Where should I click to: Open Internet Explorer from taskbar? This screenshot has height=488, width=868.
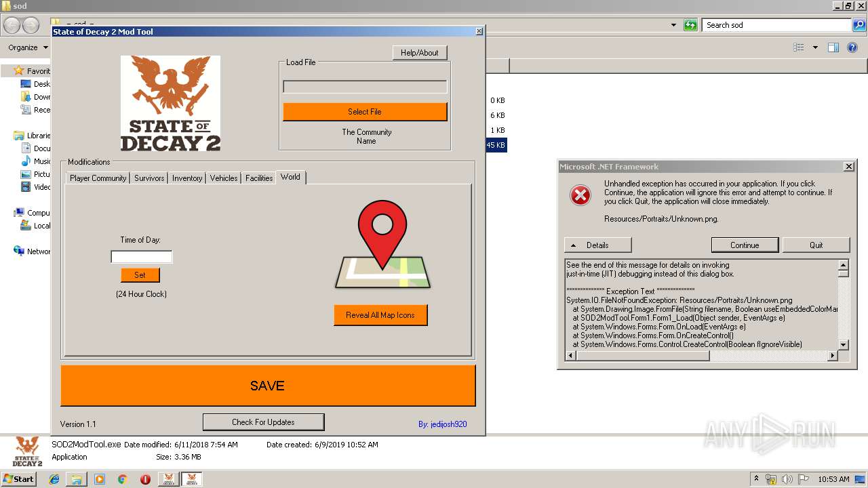pos(54,479)
